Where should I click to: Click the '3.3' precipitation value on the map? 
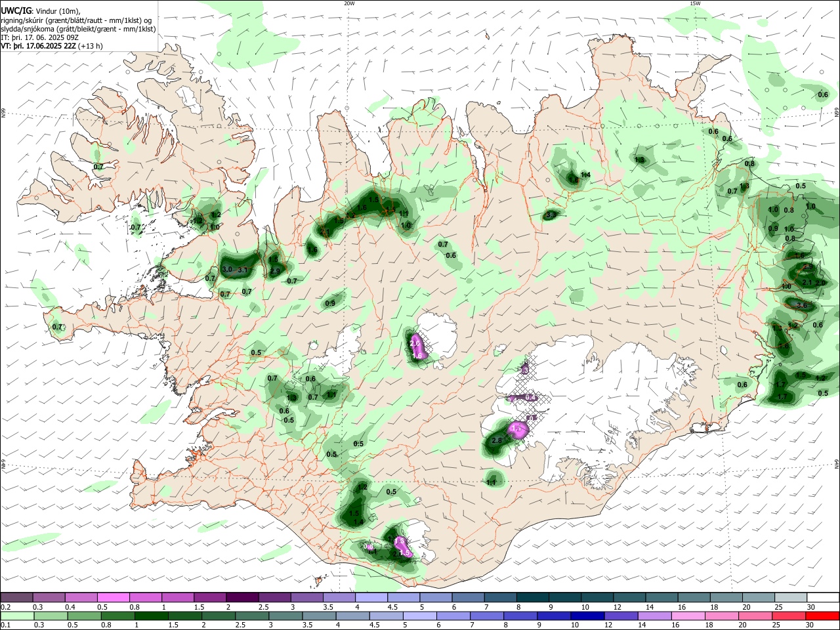tap(551, 215)
